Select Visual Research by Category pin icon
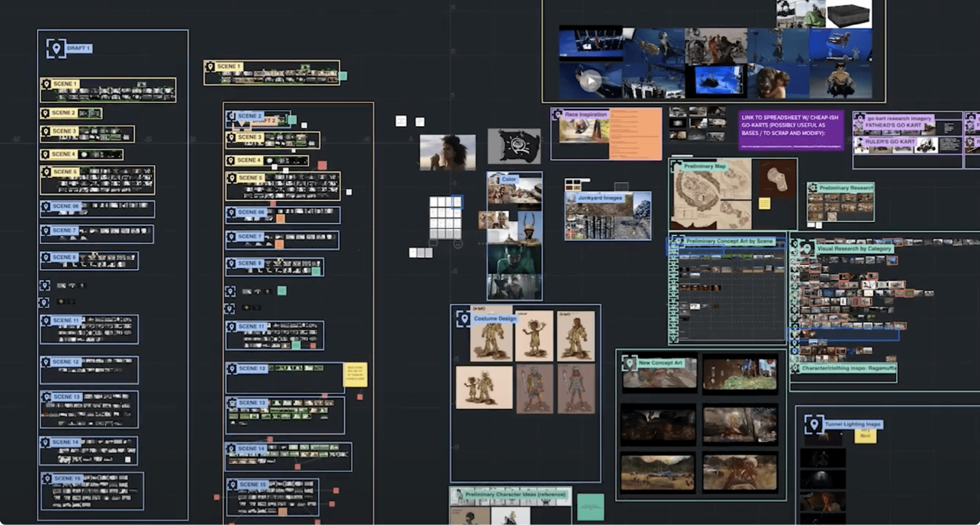The width and height of the screenshot is (980, 525). coord(806,249)
